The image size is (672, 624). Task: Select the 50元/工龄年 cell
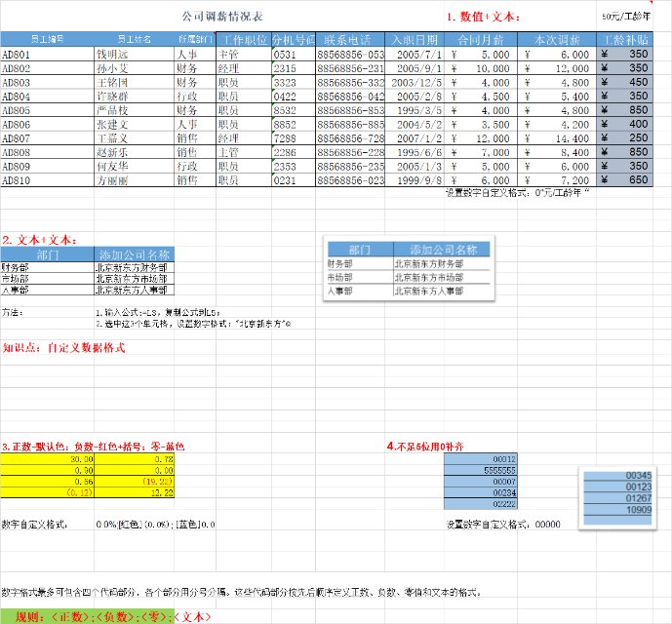click(x=624, y=17)
